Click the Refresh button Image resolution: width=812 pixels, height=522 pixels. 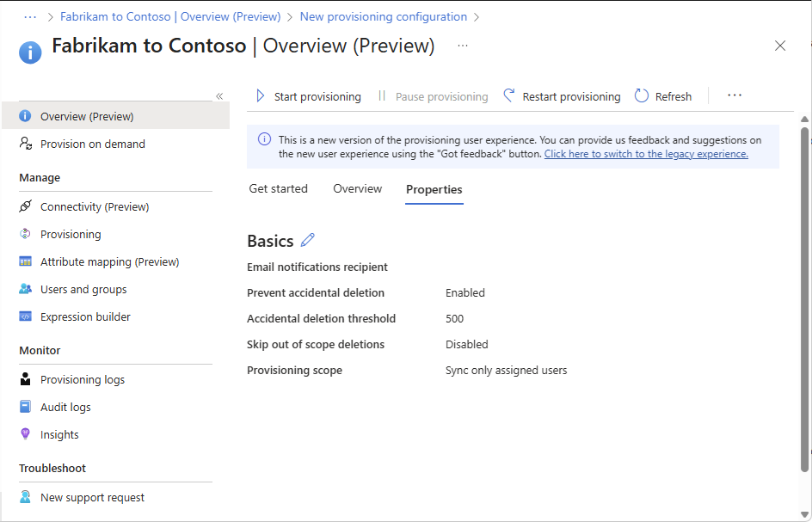pos(663,96)
